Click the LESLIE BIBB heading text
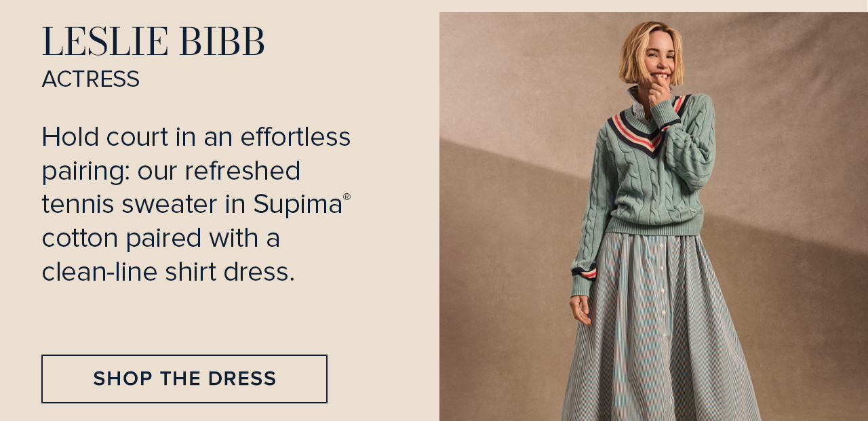The image size is (868, 421). 153,42
